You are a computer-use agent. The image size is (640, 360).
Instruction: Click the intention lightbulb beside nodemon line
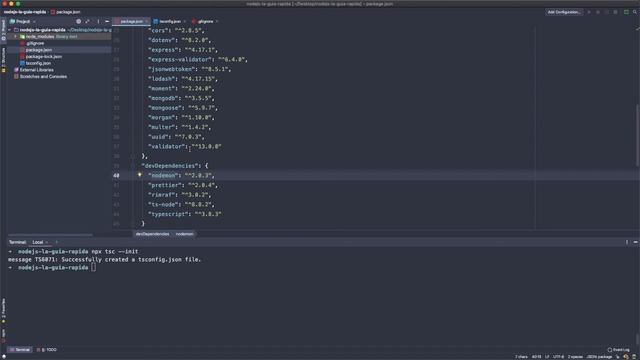pyautogui.click(x=140, y=175)
